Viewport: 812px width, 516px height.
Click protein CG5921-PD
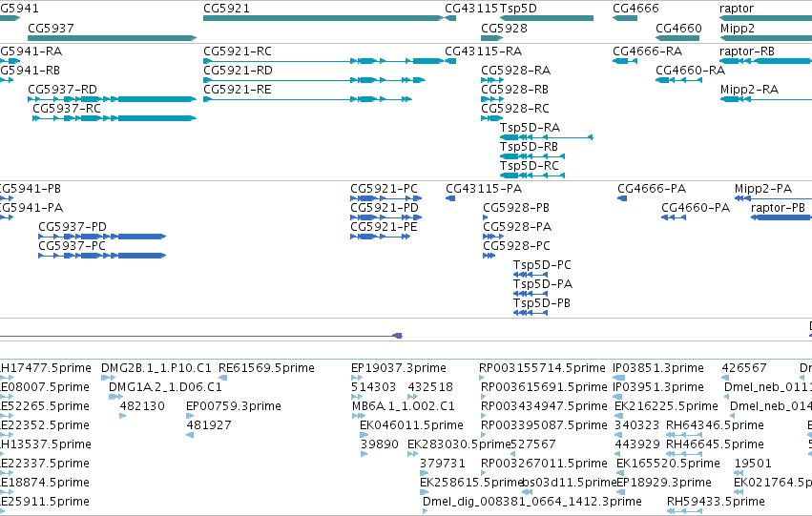[385, 217]
